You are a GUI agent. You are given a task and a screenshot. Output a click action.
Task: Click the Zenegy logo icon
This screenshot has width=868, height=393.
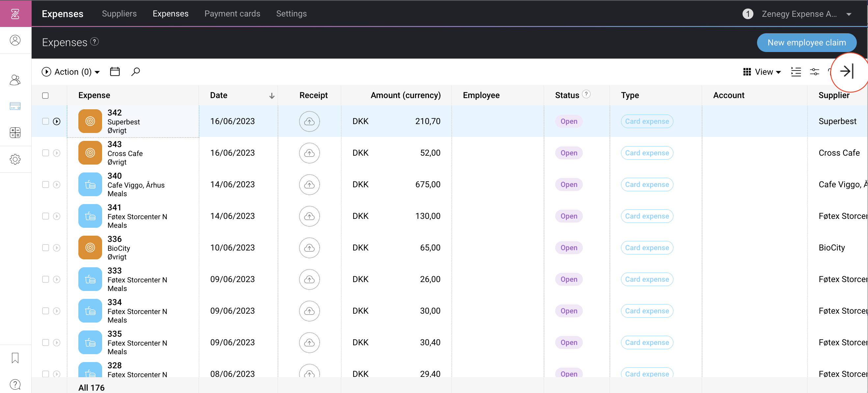pyautogui.click(x=15, y=14)
